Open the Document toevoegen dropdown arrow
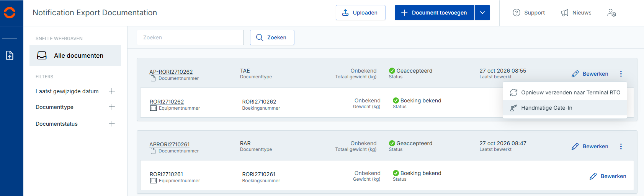The image size is (644, 196). click(482, 13)
